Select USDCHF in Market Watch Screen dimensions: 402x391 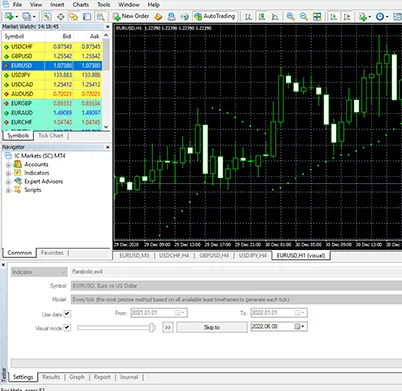[52, 47]
